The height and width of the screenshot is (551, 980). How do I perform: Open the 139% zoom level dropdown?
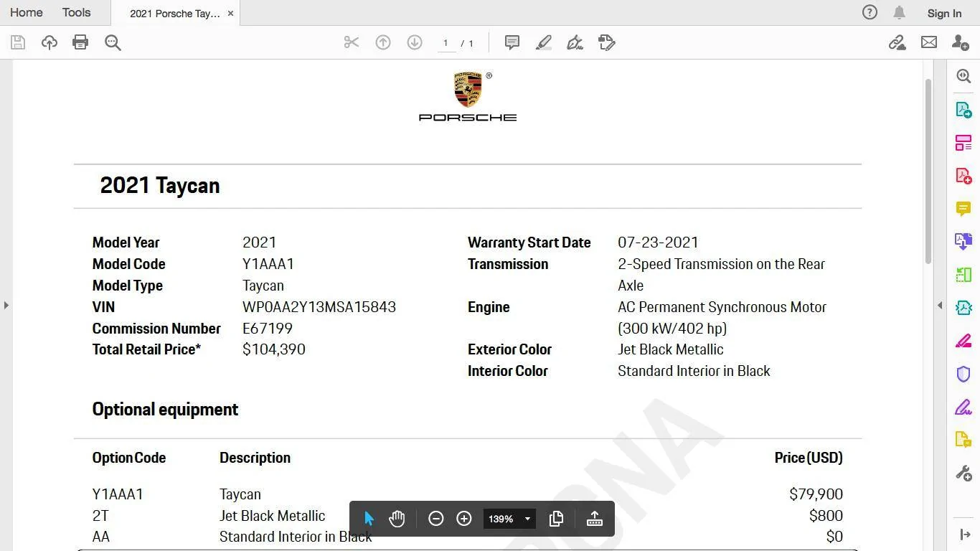(509, 519)
